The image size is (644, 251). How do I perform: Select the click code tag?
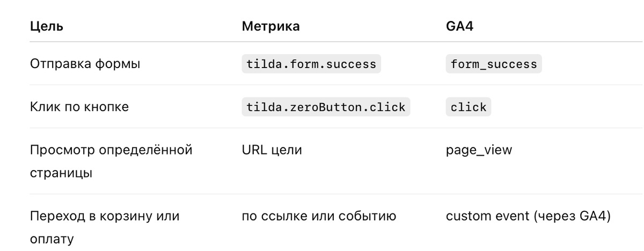469,107
